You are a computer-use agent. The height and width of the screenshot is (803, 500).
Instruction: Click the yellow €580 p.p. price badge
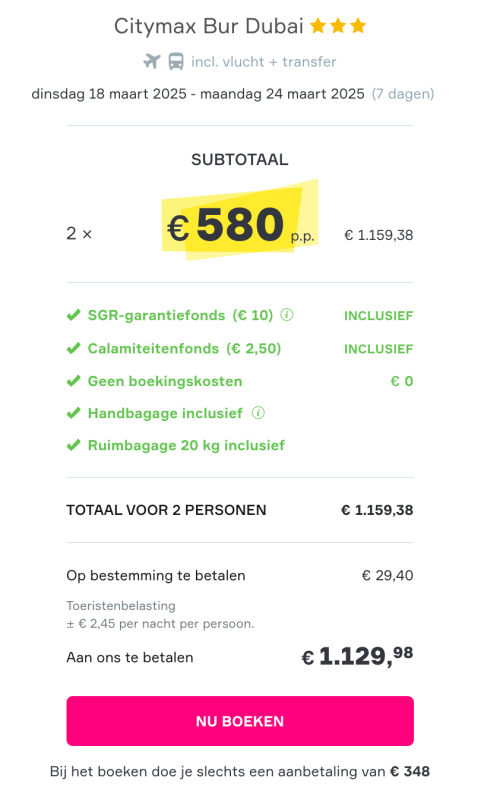240,221
